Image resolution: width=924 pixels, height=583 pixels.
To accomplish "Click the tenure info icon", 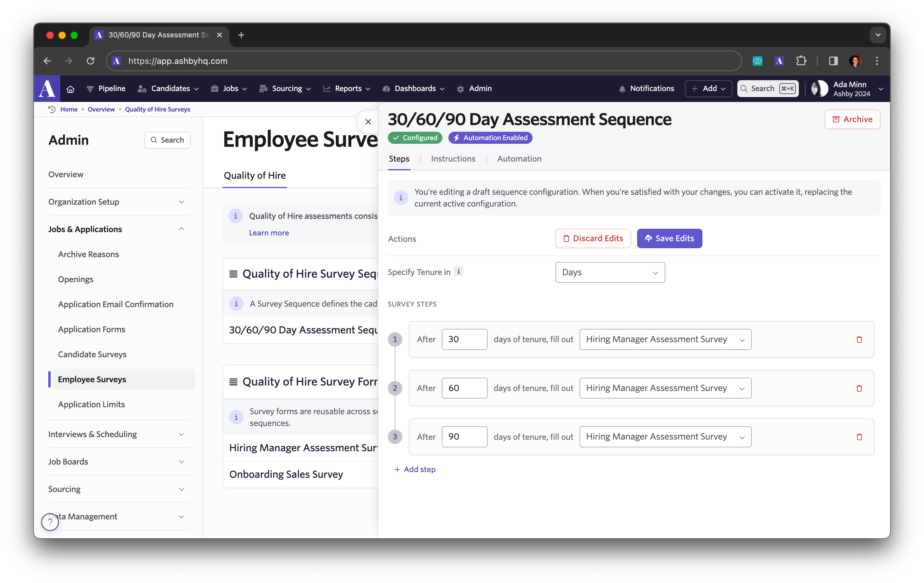I will (x=459, y=272).
